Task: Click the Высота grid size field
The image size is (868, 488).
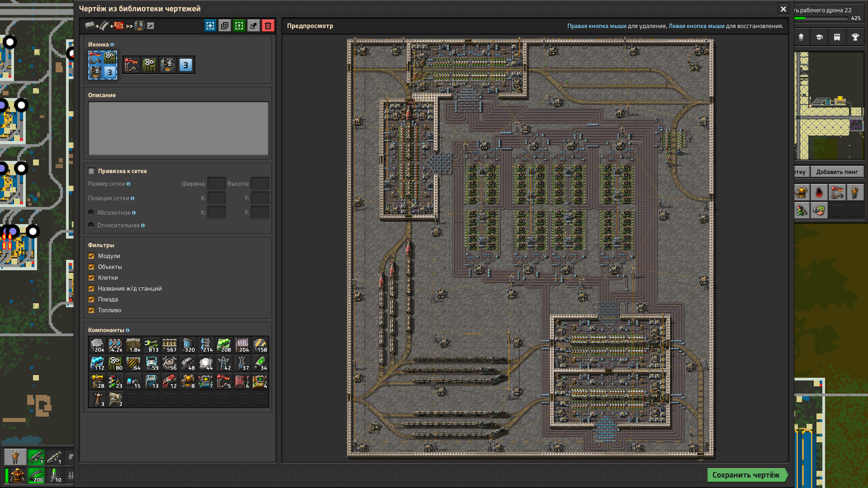Action: point(260,184)
